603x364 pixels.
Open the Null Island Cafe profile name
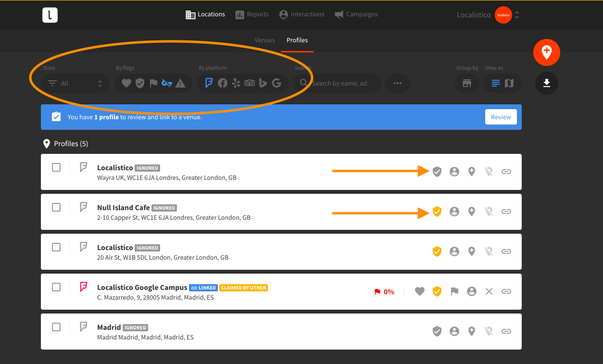tap(124, 208)
